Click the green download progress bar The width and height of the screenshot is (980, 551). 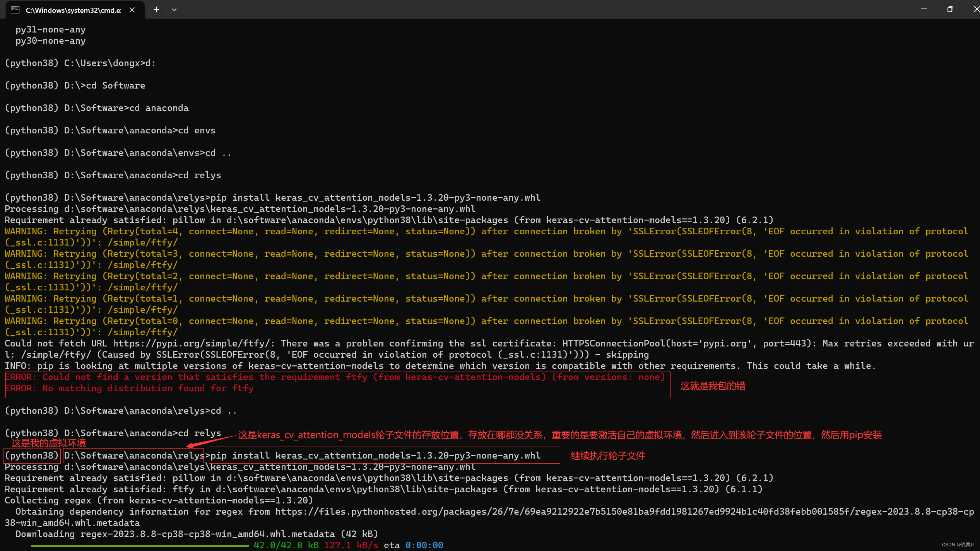(139, 545)
